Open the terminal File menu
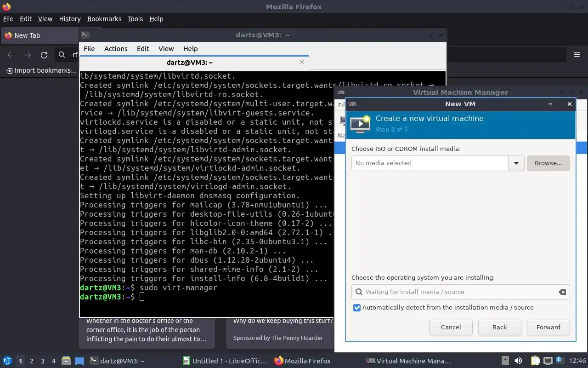 click(x=89, y=49)
